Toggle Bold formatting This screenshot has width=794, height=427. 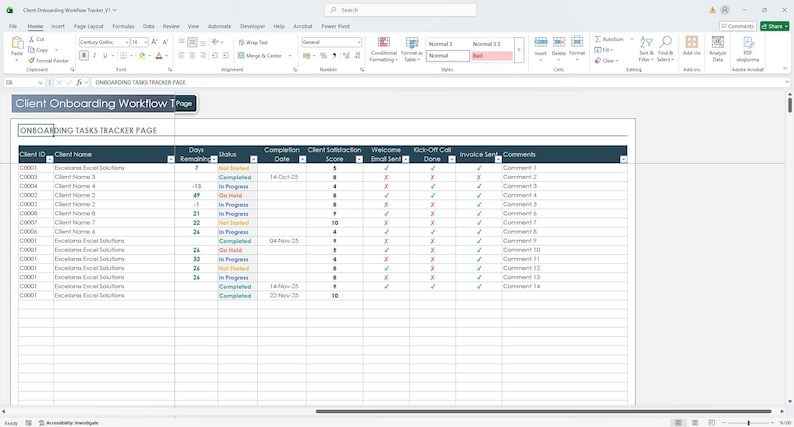84,56
